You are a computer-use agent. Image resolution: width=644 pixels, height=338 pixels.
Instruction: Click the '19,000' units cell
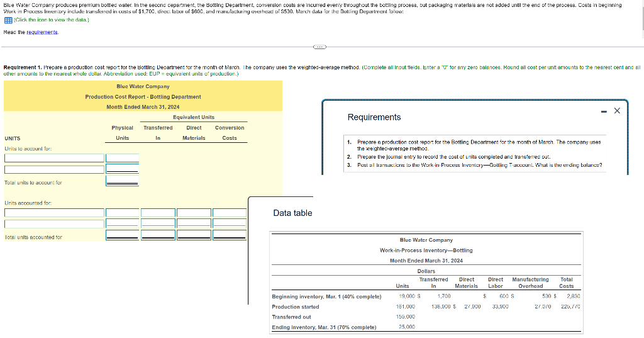[407, 296]
